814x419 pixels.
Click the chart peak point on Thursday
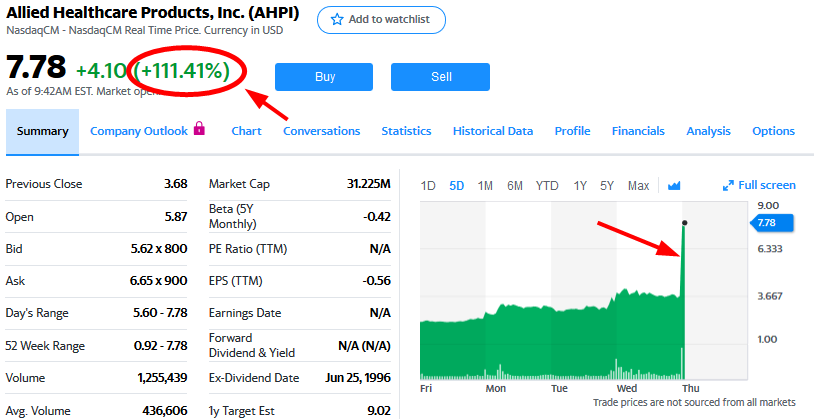pos(684,222)
